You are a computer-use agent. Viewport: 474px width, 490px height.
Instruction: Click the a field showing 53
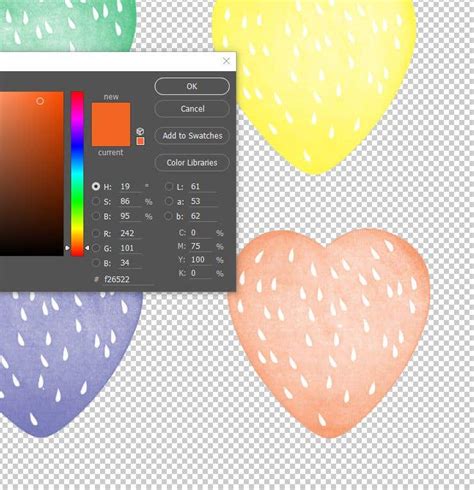(x=203, y=201)
